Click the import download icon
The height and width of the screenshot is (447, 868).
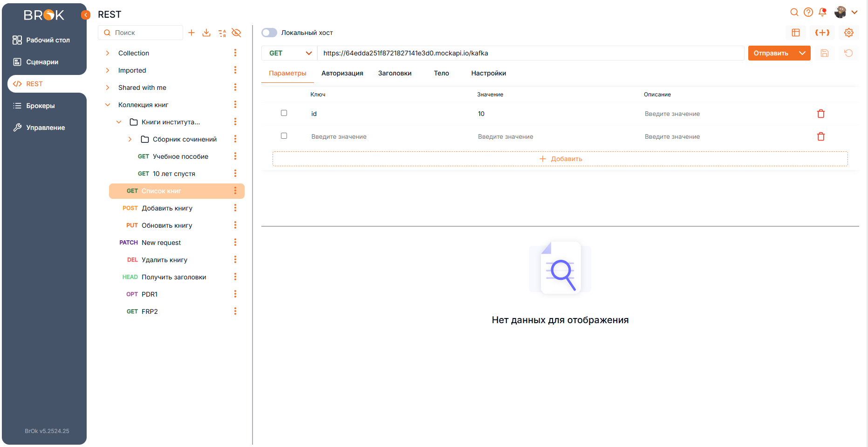(x=206, y=33)
